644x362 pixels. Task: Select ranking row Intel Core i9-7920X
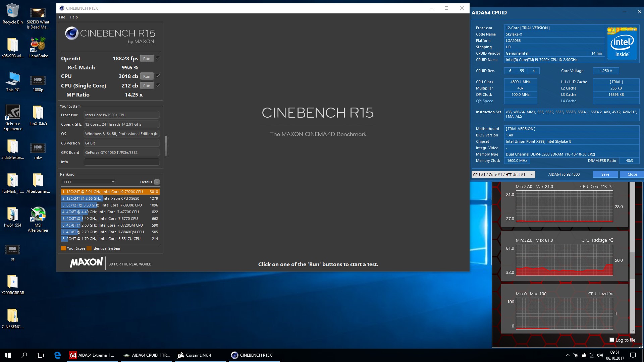click(110, 192)
